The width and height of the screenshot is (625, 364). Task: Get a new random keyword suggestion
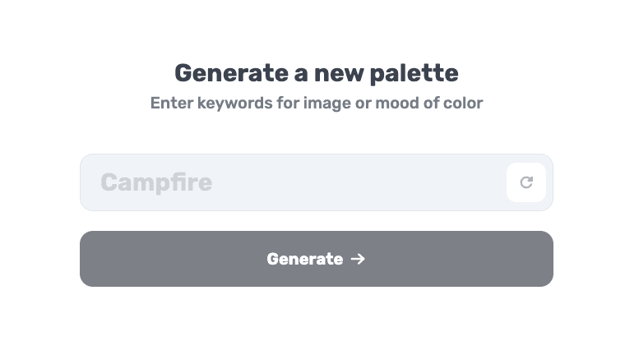[x=526, y=182]
